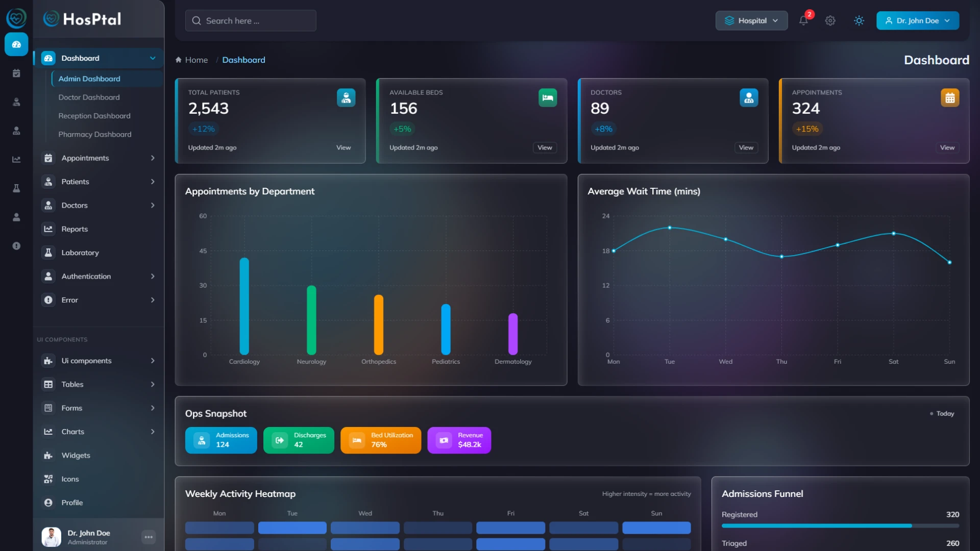Click the flask icon in mini rail
Screen dimensions: 980x551
coord(16,188)
